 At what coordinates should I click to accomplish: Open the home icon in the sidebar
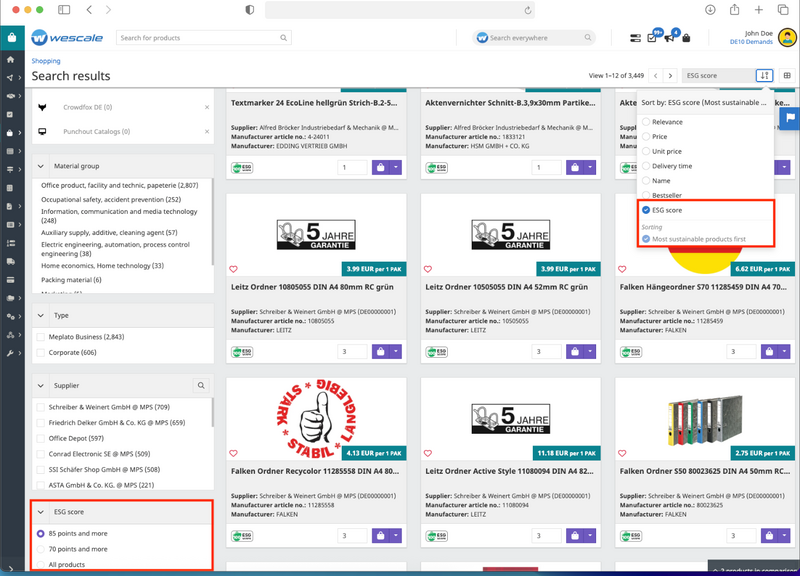click(x=10, y=60)
